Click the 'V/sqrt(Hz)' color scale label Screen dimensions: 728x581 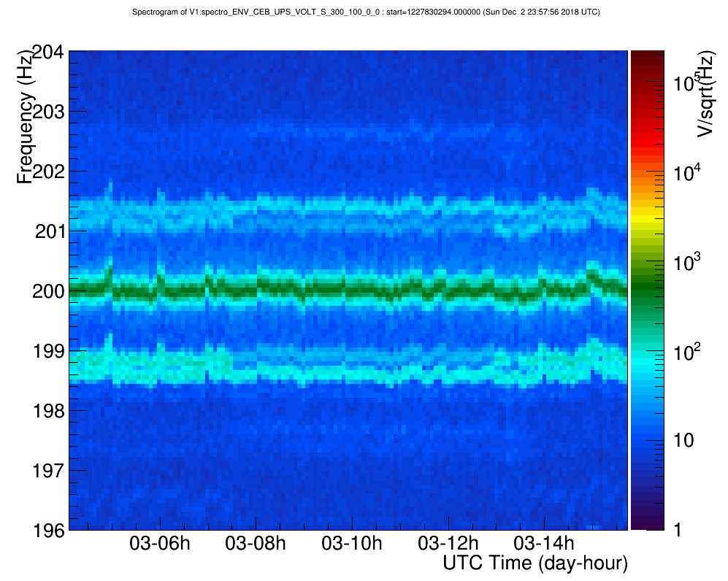pos(705,94)
